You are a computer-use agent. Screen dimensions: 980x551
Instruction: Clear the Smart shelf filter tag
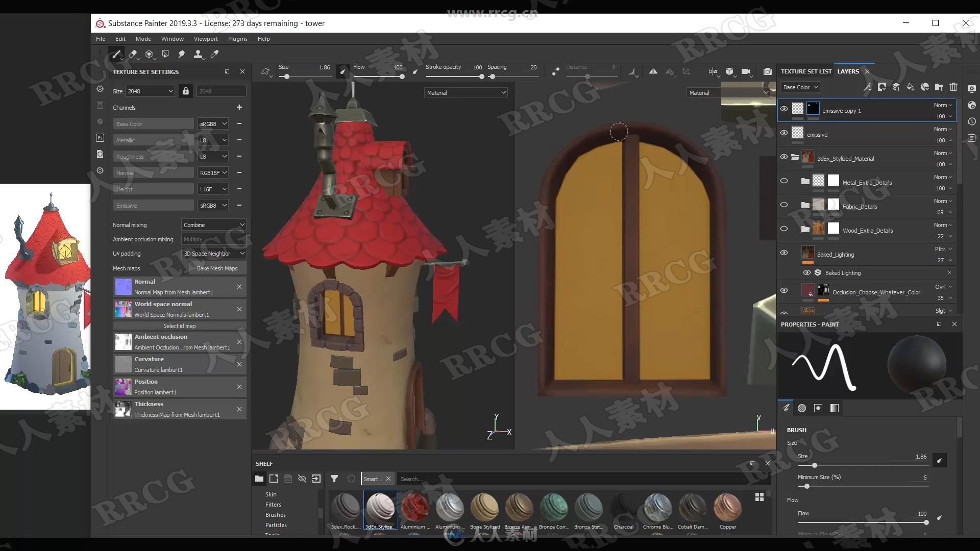388,479
